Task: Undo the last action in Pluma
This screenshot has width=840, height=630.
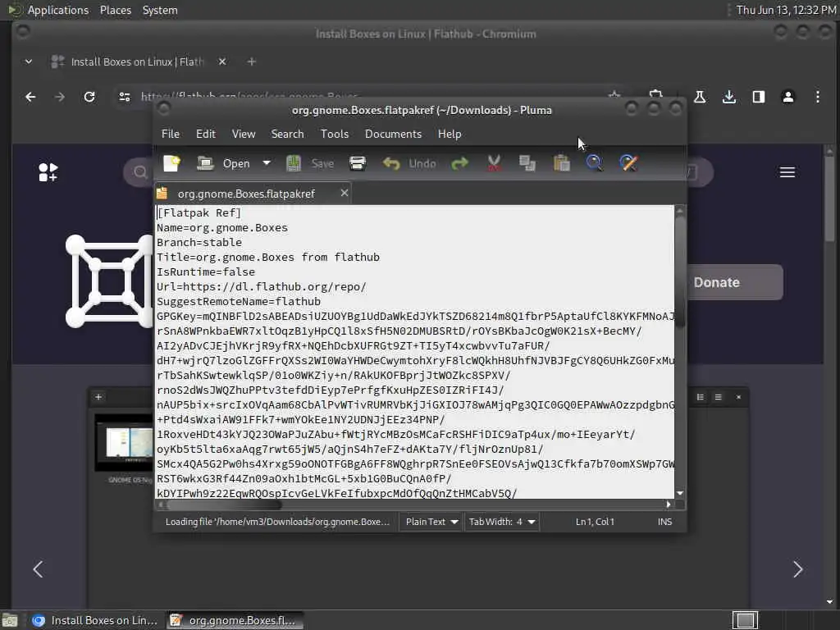Action: click(409, 163)
